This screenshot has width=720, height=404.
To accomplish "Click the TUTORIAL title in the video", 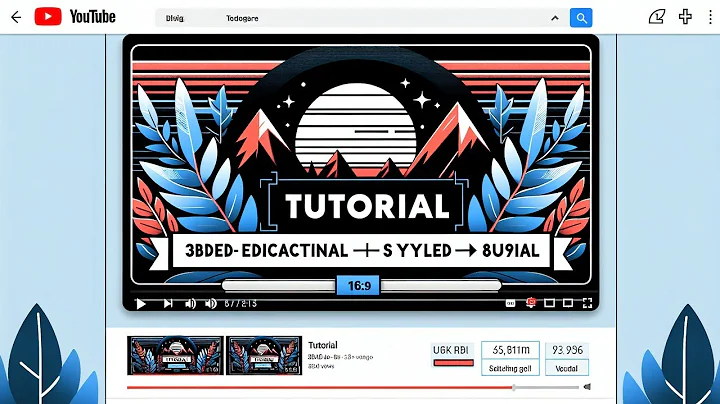I will (x=366, y=206).
